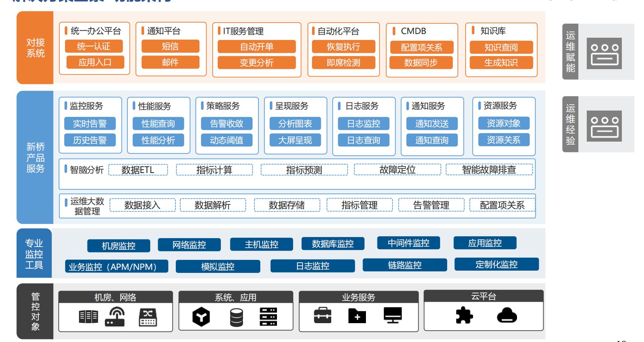644x342 pixels.
Task: Click the briefcase icon under 业务服务
Action: coord(322,315)
